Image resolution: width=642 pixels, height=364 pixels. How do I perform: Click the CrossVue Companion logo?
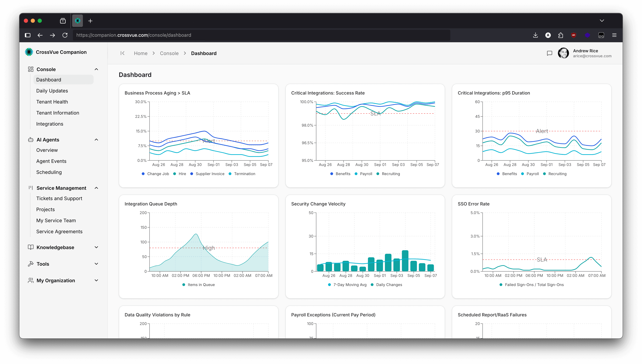[29, 52]
